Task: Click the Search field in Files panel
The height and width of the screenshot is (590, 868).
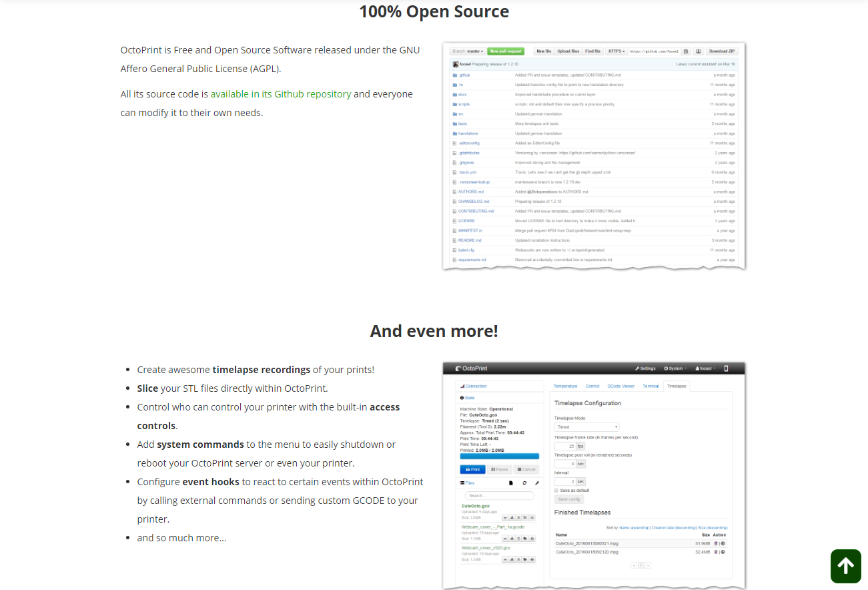Action: pos(499,496)
